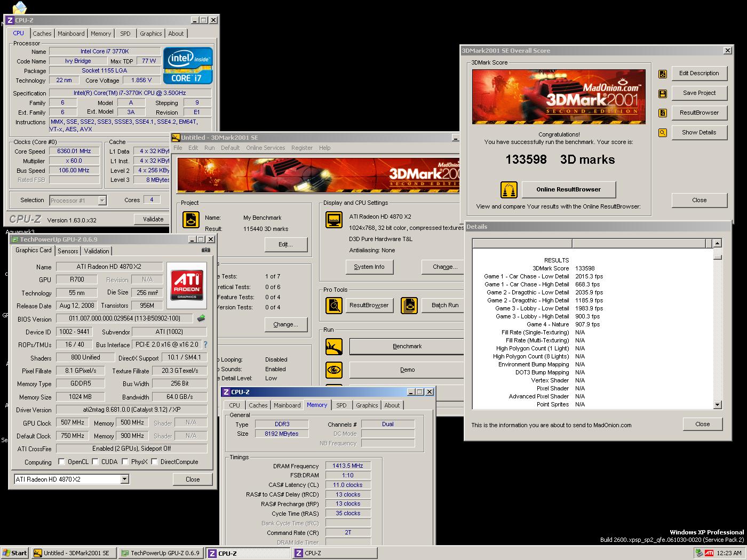Click the DRAM Frequency 1413.5 MHz field
This screenshot has width=747, height=560.
point(347,466)
